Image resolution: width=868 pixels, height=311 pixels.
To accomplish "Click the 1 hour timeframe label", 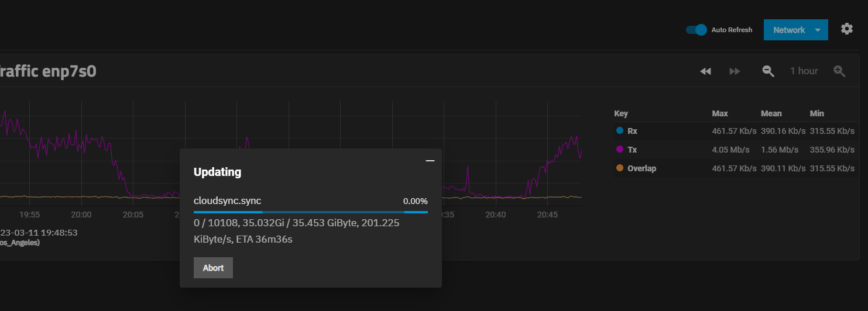I will pyautogui.click(x=804, y=71).
